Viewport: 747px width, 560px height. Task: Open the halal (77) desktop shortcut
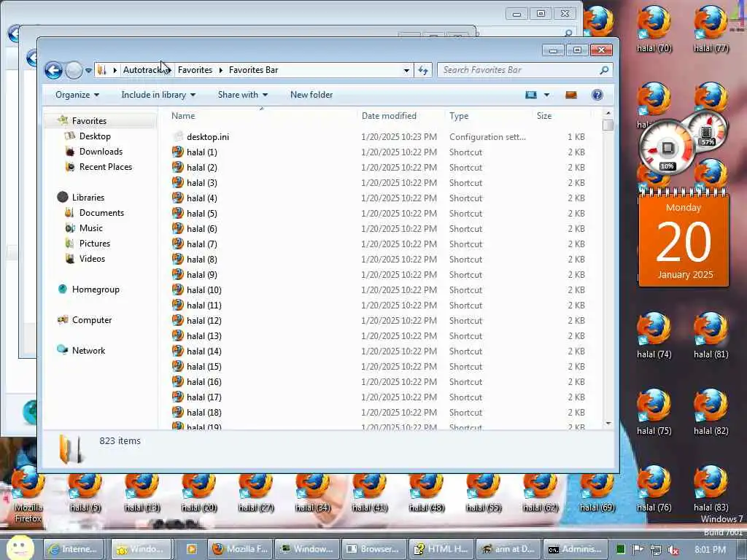711,28
